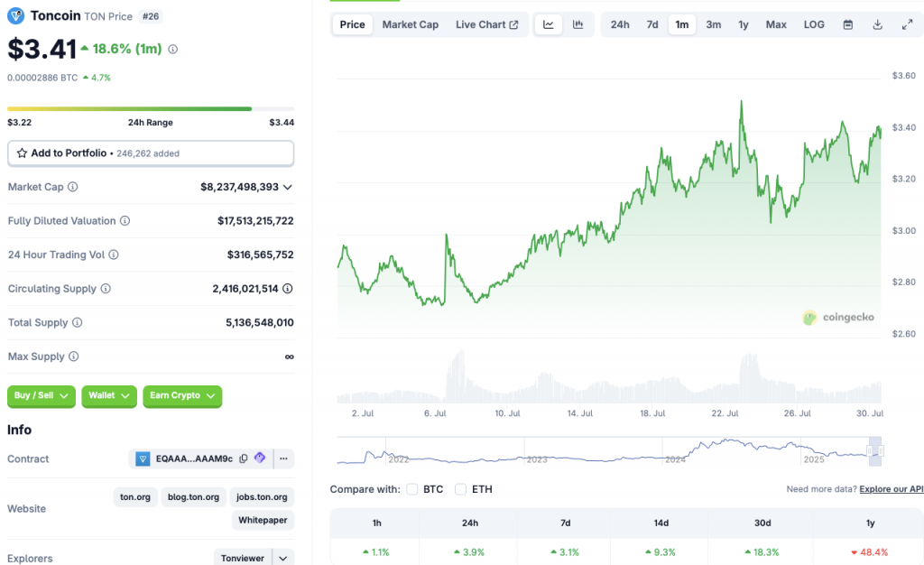Enable BTC comparison checkbox
The image size is (924, 565).
412,489
